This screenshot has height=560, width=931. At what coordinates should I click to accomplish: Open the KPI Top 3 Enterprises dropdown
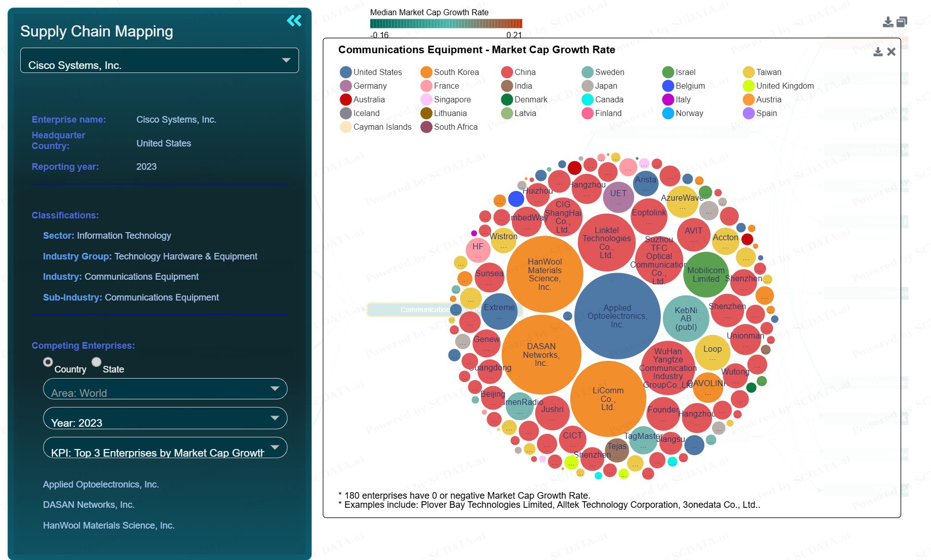(165, 447)
